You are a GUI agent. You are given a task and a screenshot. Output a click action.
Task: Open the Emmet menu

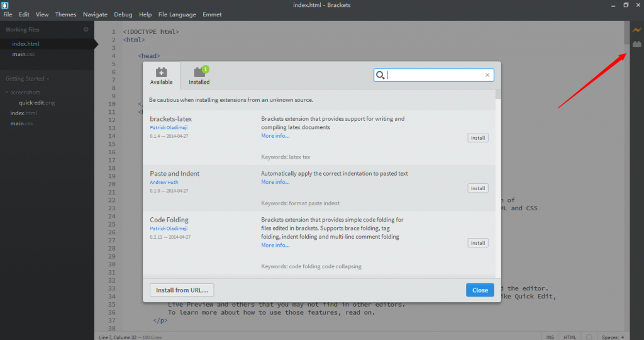[212, 14]
